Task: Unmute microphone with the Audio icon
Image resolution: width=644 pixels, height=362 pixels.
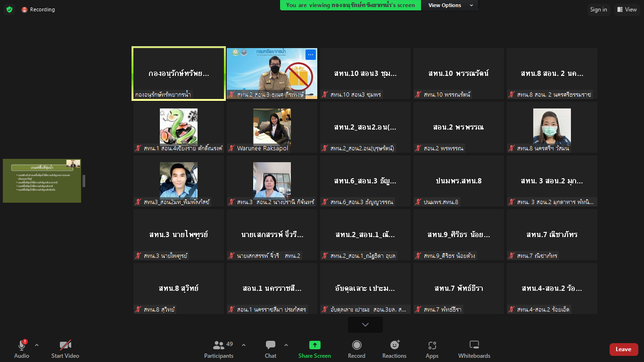Action: point(21,346)
